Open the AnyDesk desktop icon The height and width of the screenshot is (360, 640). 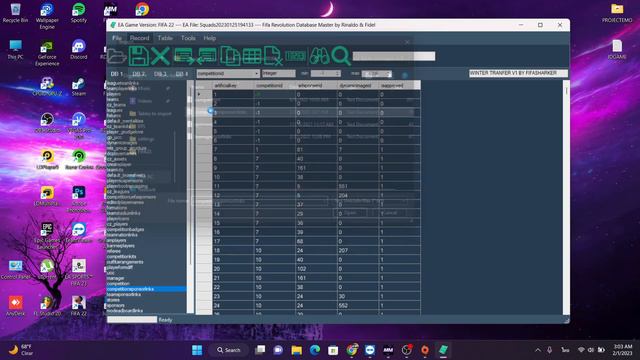(16, 306)
